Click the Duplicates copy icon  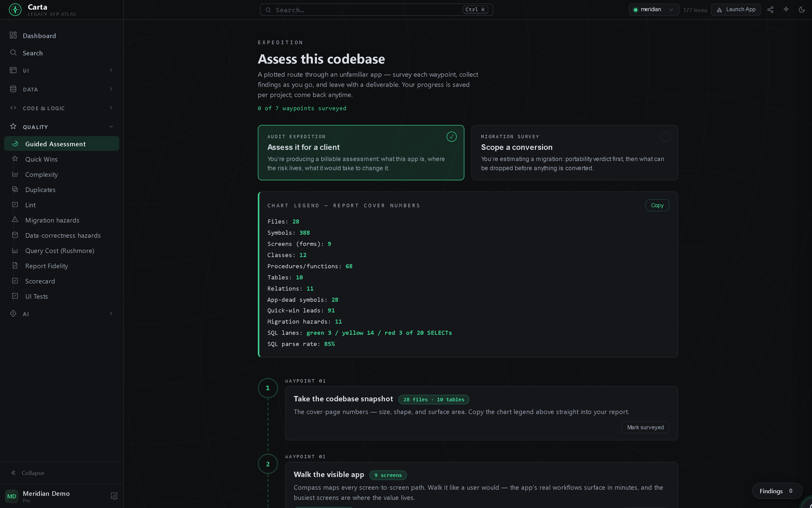tap(15, 189)
